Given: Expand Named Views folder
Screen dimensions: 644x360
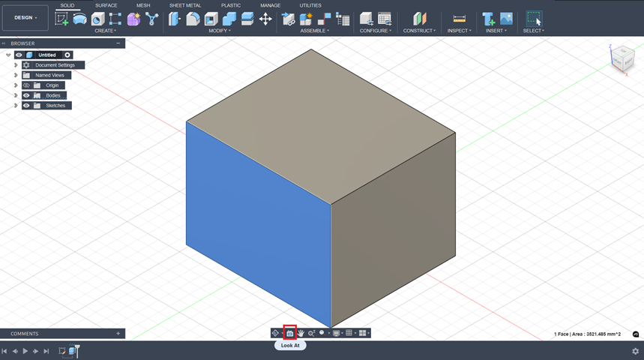Looking at the screenshot, I should [x=16, y=75].
